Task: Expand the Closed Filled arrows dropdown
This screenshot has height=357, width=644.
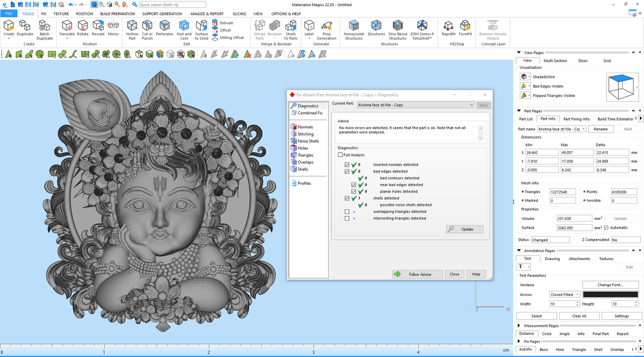Action: pyautogui.click(x=577, y=295)
